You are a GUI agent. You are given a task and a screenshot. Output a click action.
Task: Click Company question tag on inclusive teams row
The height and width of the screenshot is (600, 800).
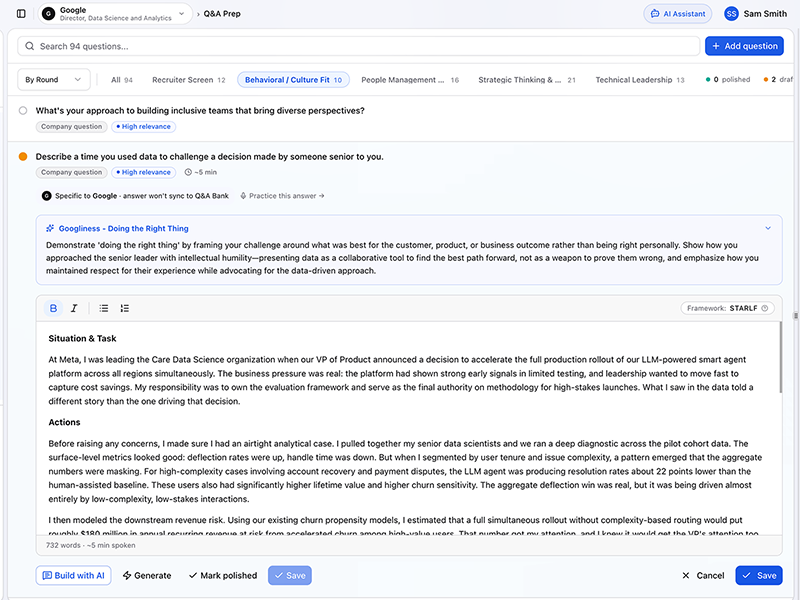point(71,127)
